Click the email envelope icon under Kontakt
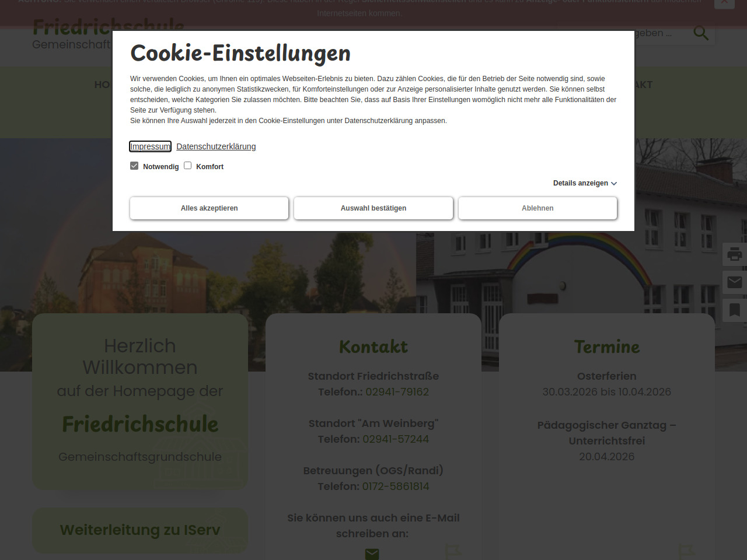The height and width of the screenshot is (560, 747). click(x=372, y=553)
